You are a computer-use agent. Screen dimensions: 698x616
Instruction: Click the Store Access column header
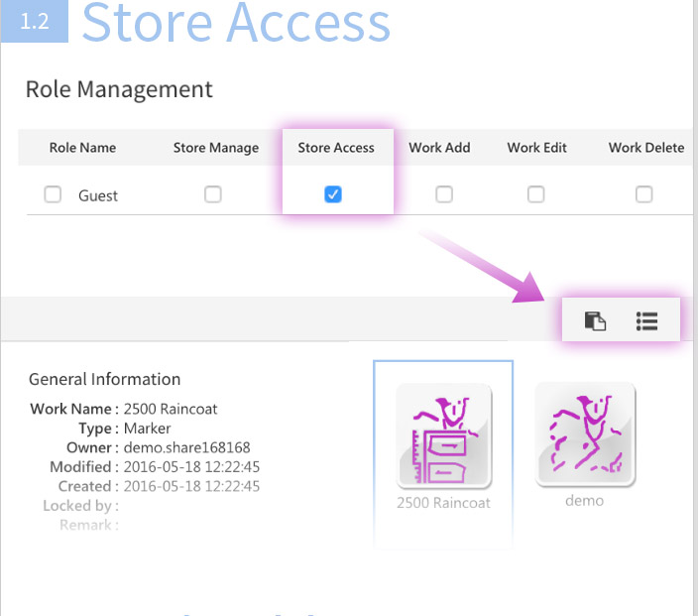click(336, 148)
